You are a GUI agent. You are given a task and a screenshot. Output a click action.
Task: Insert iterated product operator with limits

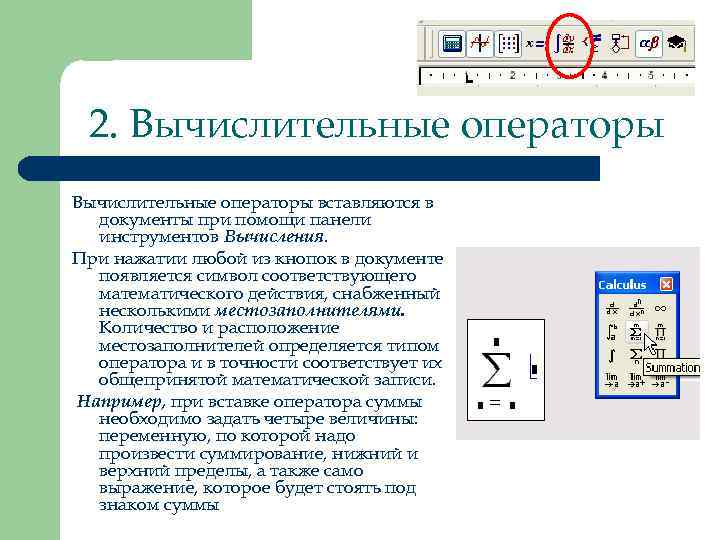click(x=660, y=332)
